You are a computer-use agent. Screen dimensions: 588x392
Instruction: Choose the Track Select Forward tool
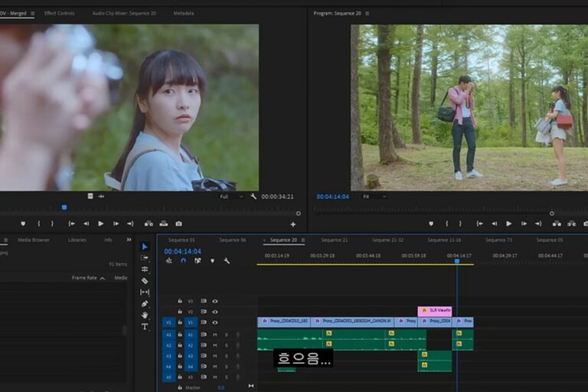(x=145, y=258)
